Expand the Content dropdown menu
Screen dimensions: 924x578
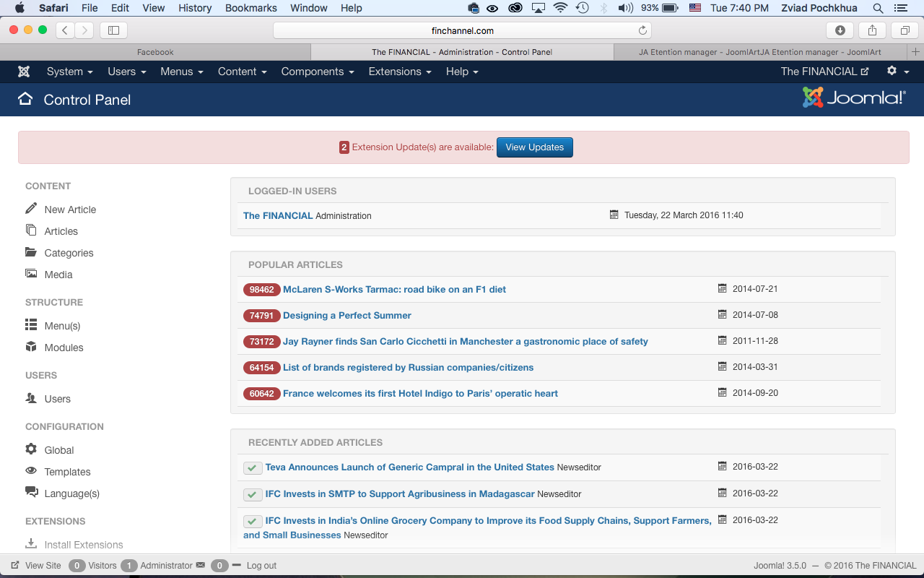243,72
